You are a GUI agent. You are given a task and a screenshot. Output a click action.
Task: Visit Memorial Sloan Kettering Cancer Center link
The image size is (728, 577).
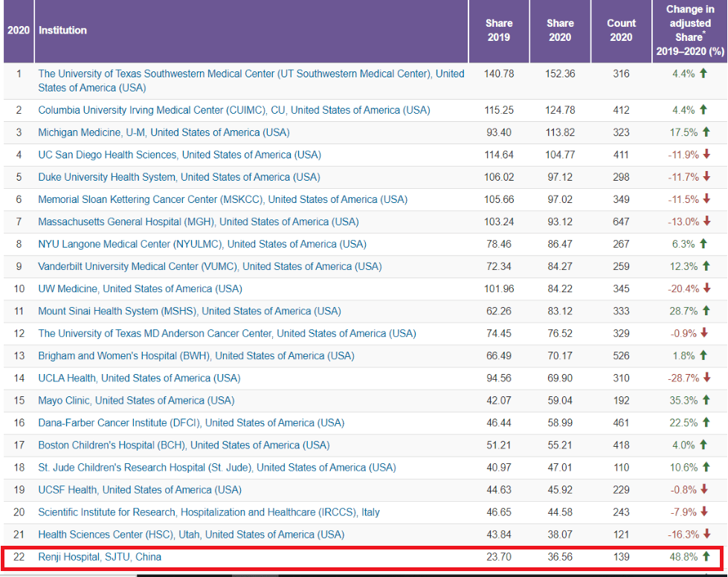pos(222,199)
